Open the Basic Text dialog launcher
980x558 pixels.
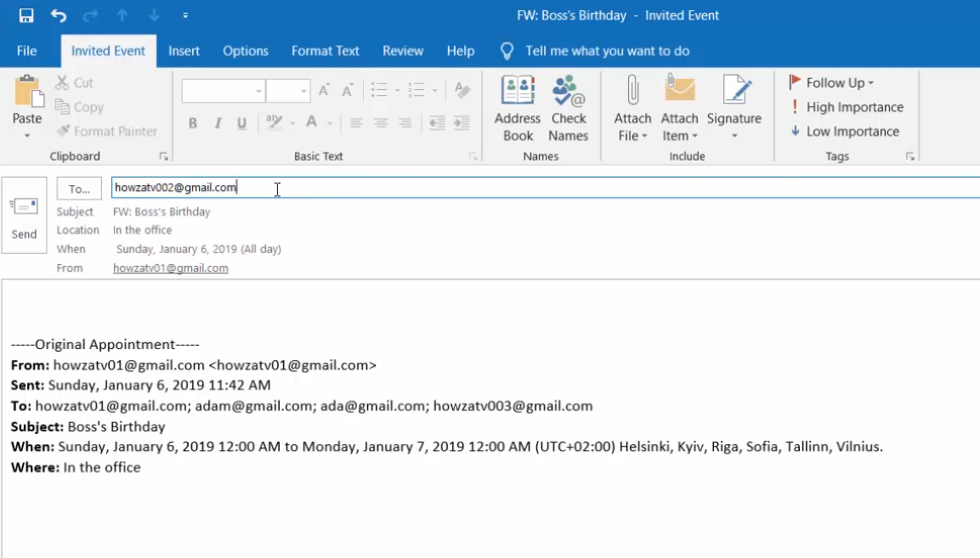click(x=473, y=157)
